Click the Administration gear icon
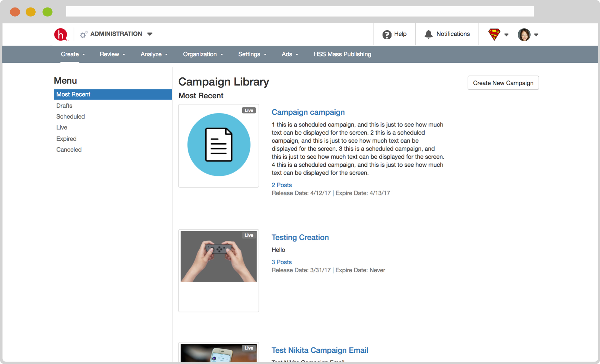The image size is (600, 364). (83, 35)
